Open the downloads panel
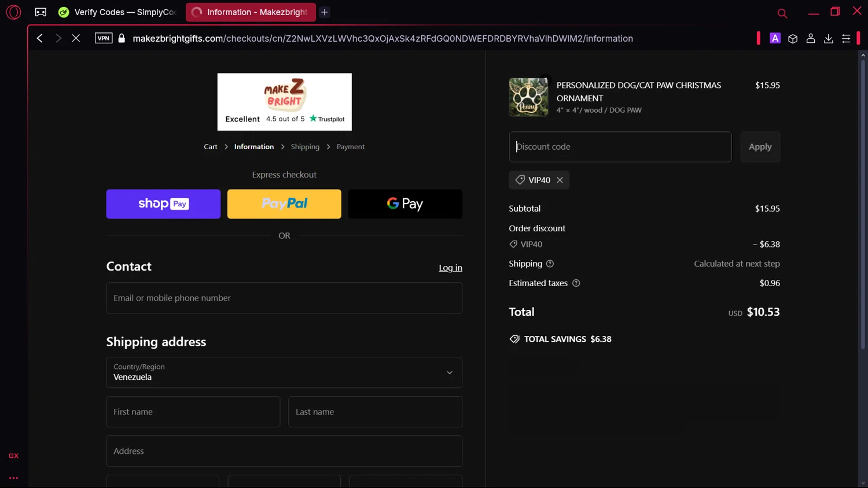This screenshot has height=488, width=868. tap(829, 38)
